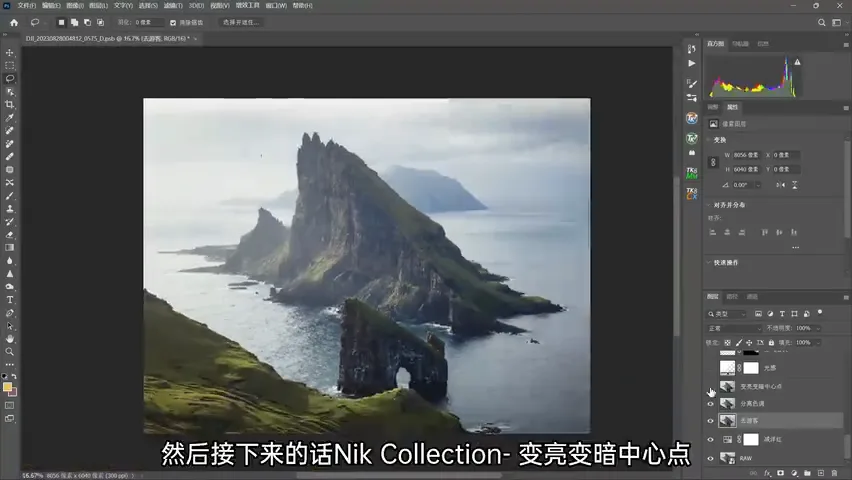The image size is (852, 480).
Task: Select the Move tool
Action: [10, 53]
